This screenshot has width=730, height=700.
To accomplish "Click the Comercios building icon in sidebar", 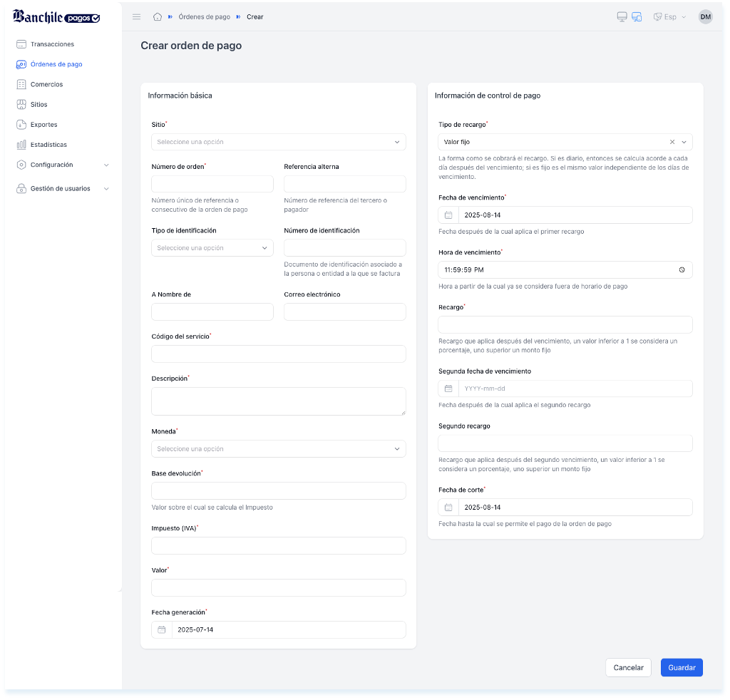I will (x=21, y=84).
